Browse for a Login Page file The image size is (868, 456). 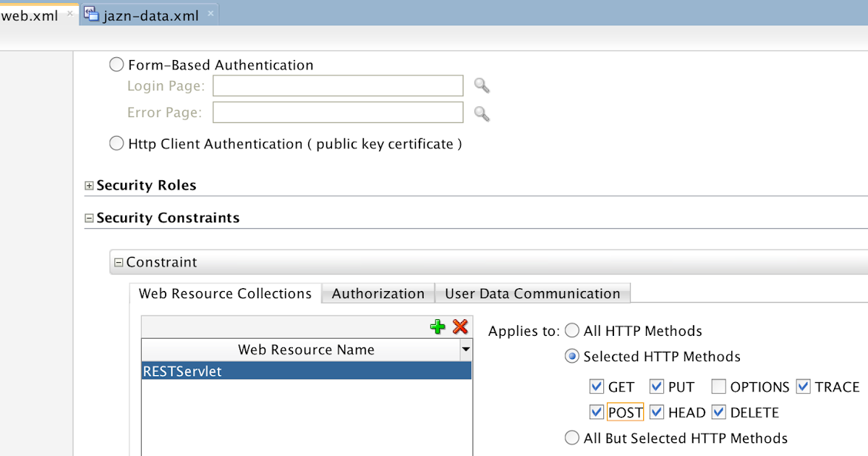coord(481,85)
